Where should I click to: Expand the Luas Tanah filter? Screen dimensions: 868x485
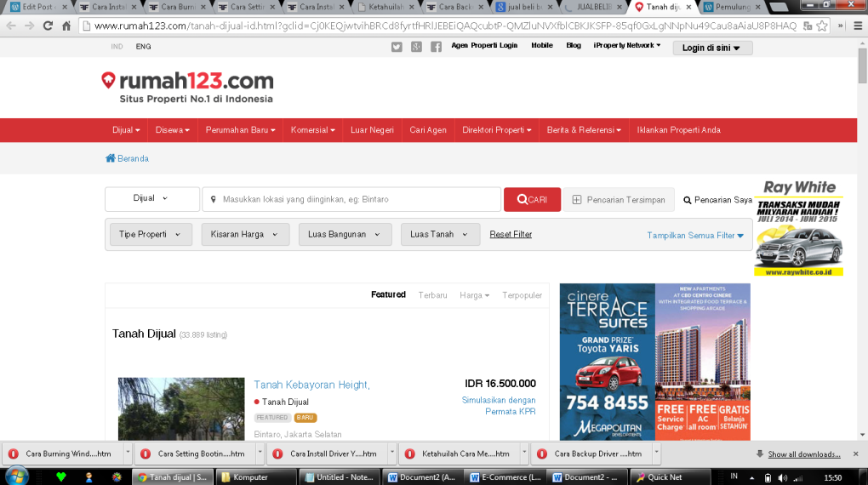coord(440,234)
